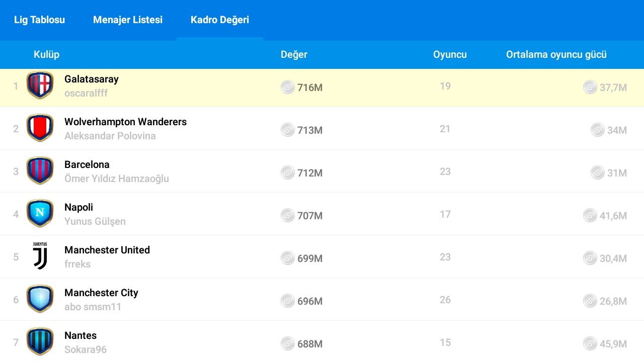
Task: Click the coin icon next to 37,7M
Action: (590, 87)
